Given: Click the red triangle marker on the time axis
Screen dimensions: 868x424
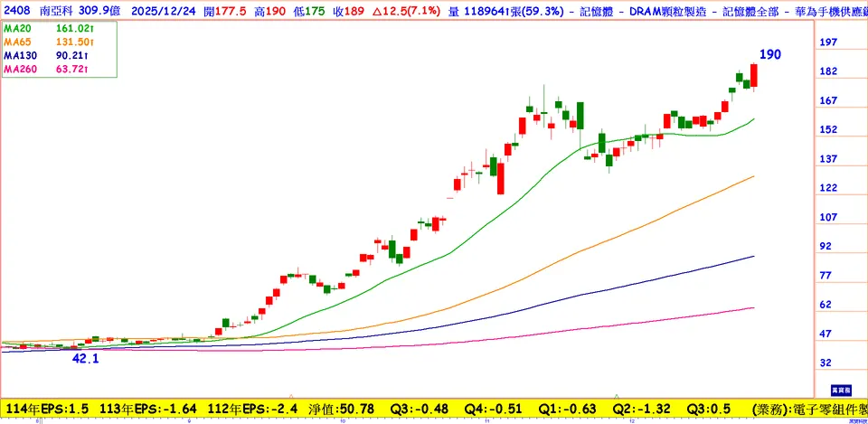Looking at the screenshot, I should pyautogui.click(x=292, y=396).
